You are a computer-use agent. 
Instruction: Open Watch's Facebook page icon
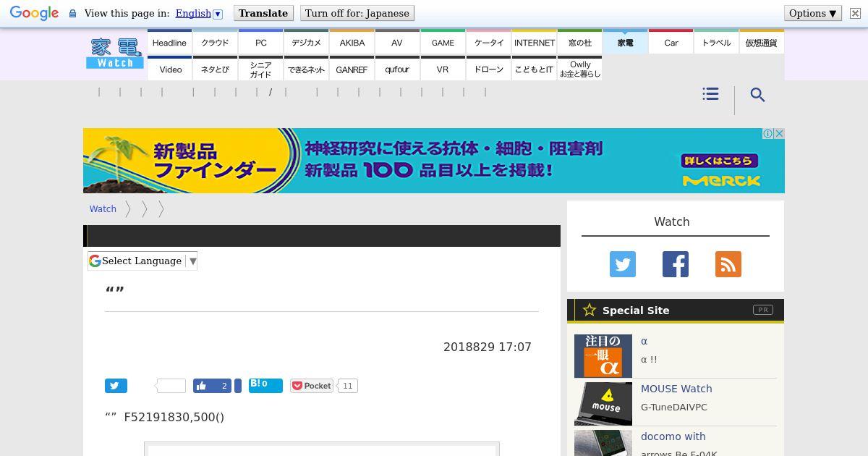[676, 264]
